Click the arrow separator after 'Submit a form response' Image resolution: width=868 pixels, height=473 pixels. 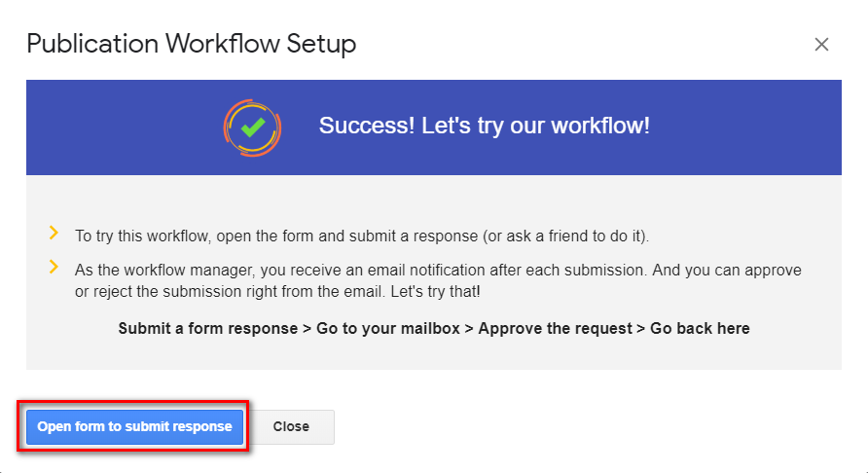coord(307,329)
